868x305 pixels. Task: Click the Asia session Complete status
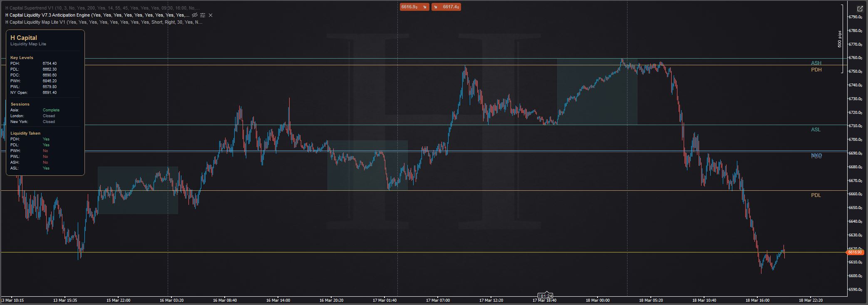point(51,110)
